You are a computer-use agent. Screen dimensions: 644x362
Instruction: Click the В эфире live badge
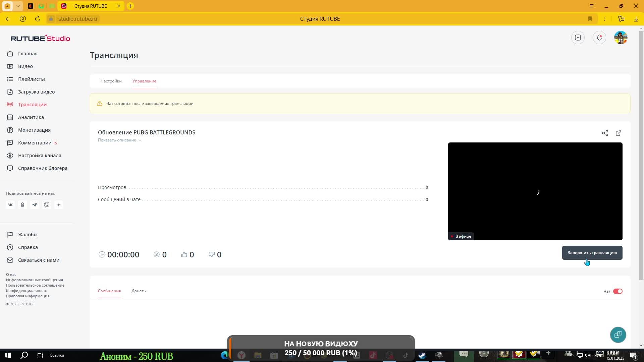point(461,236)
